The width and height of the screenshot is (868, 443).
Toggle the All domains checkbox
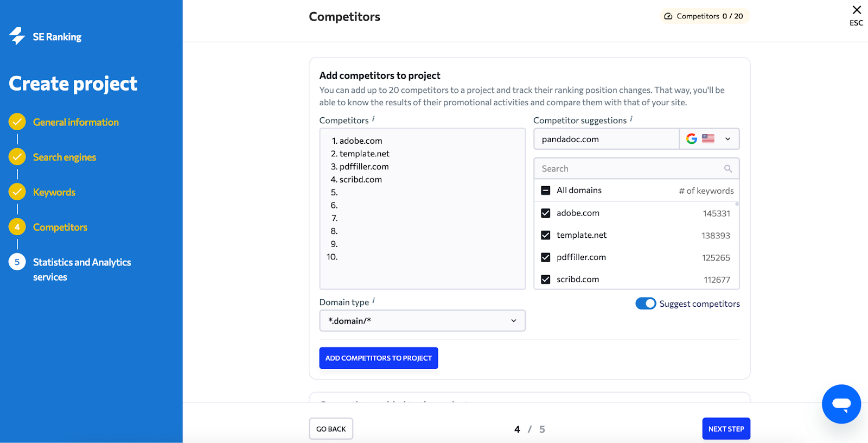coord(546,191)
